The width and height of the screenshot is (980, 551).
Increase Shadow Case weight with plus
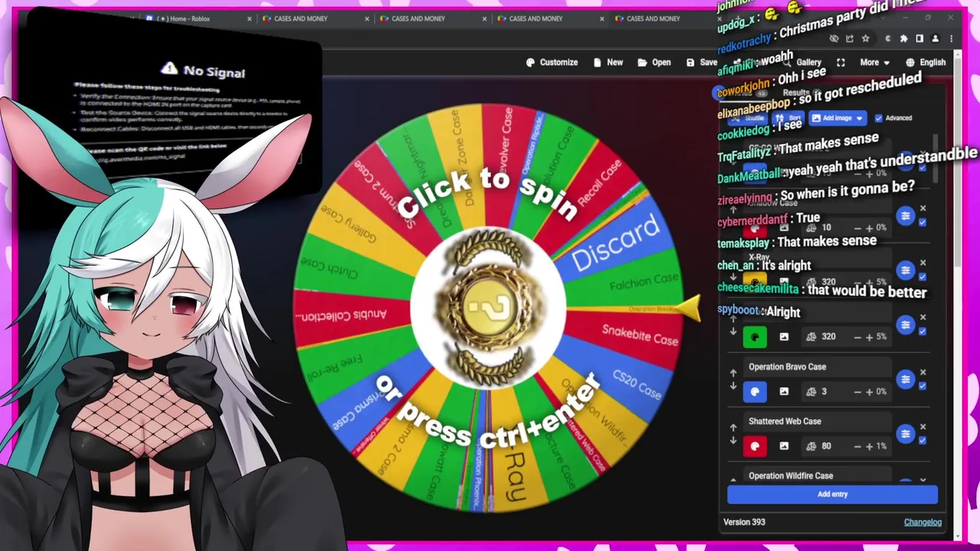coord(869,228)
